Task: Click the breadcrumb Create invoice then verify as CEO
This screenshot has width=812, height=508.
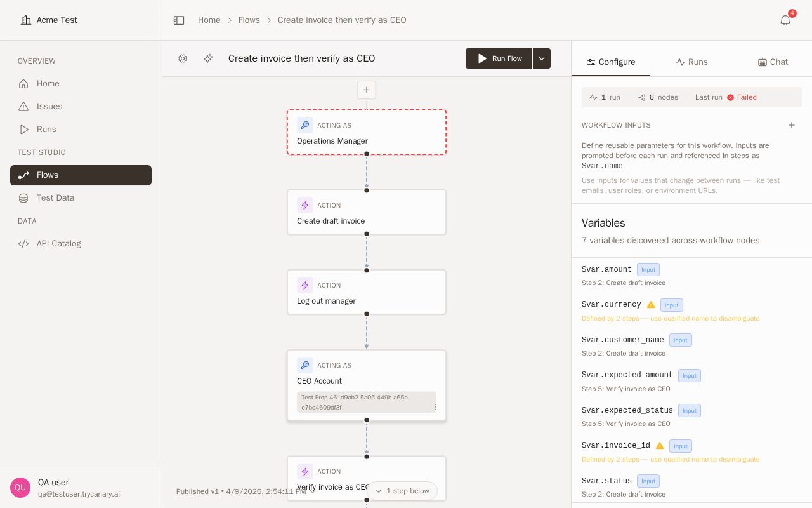Action: click(x=342, y=20)
